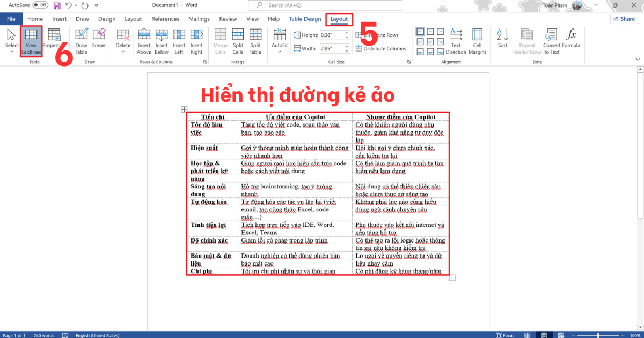Open Customize Quick Access Toolbar dropdown
This screenshot has width=644, height=338.
96,5
